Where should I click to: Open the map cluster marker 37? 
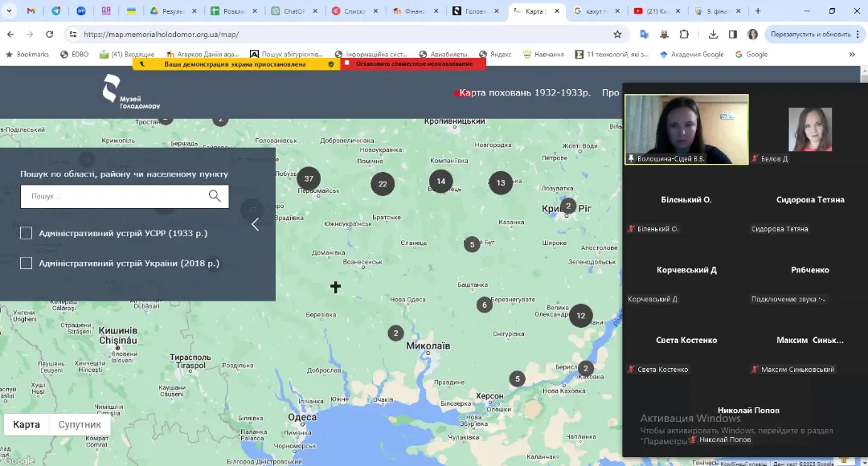pos(309,178)
